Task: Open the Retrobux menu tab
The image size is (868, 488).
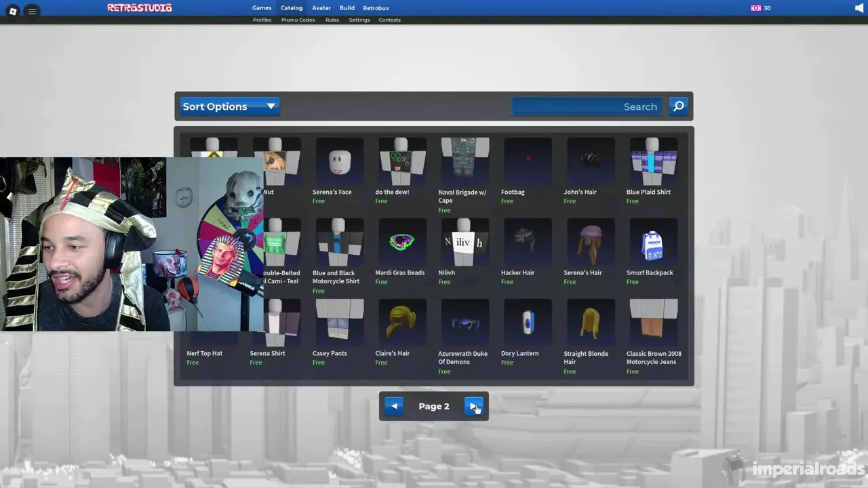Action: [376, 8]
